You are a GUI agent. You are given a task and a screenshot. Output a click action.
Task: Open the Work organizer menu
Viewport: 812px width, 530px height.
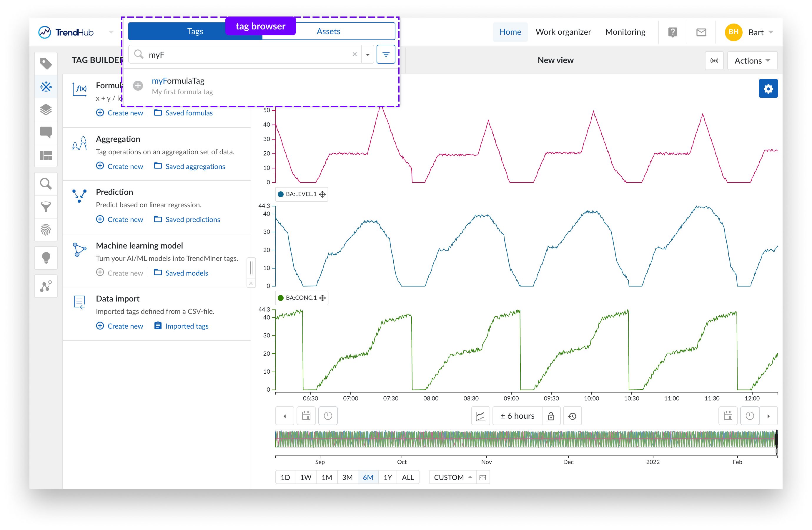click(563, 32)
